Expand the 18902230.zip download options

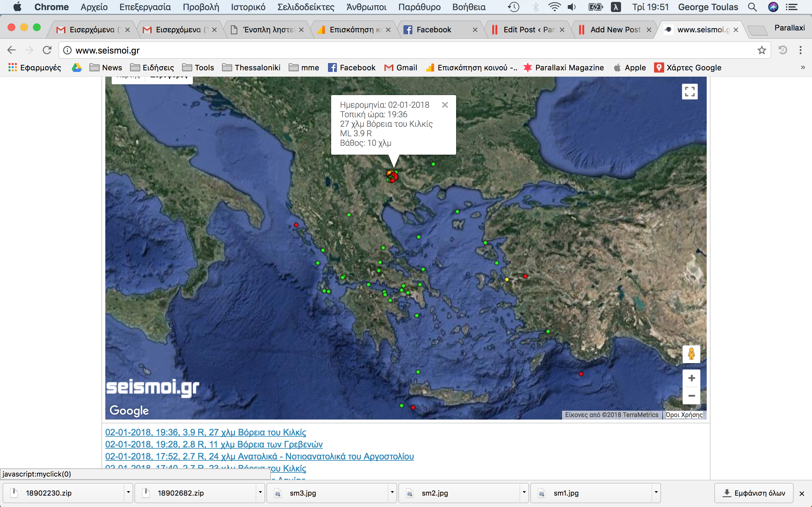click(x=128, y=492)
